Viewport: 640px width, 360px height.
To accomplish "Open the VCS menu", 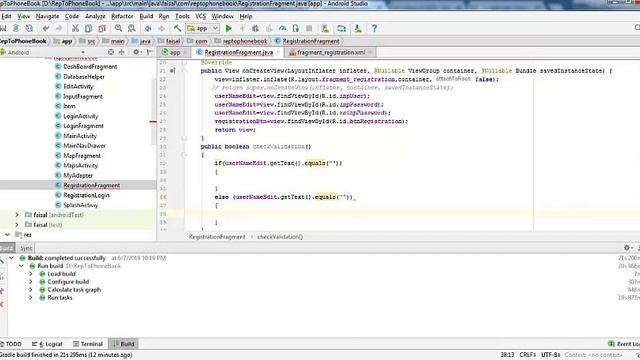I will coord(200,16).
